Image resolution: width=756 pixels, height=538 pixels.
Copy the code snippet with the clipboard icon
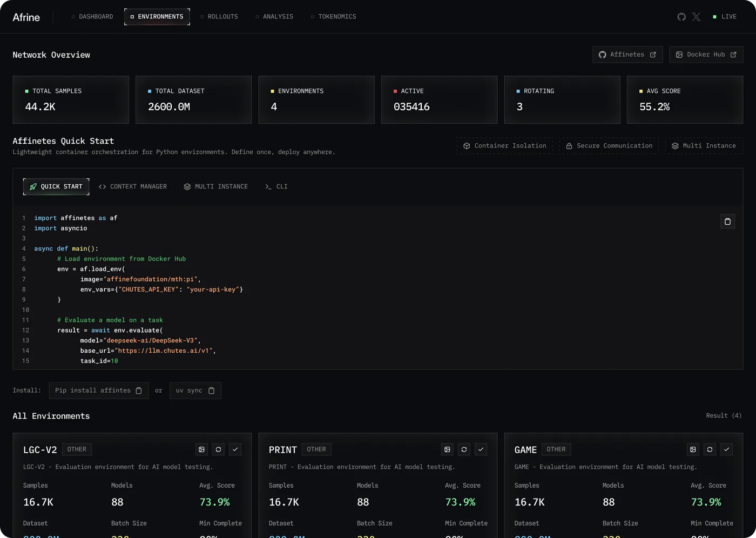tap(728, 221)
